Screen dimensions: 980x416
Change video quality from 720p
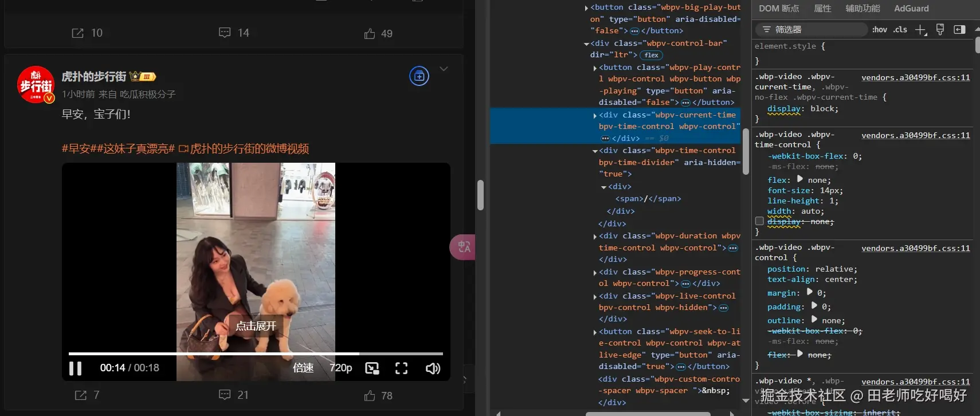tap(340, 368)
